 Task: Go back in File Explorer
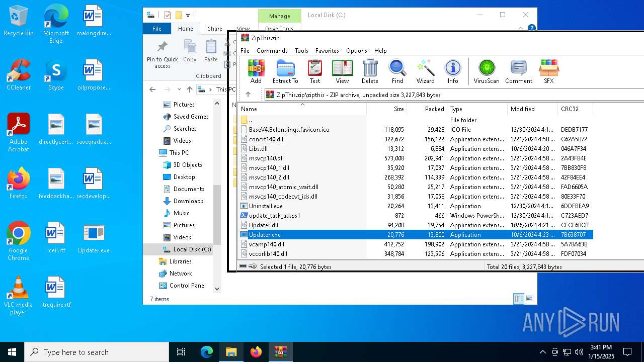152,89
